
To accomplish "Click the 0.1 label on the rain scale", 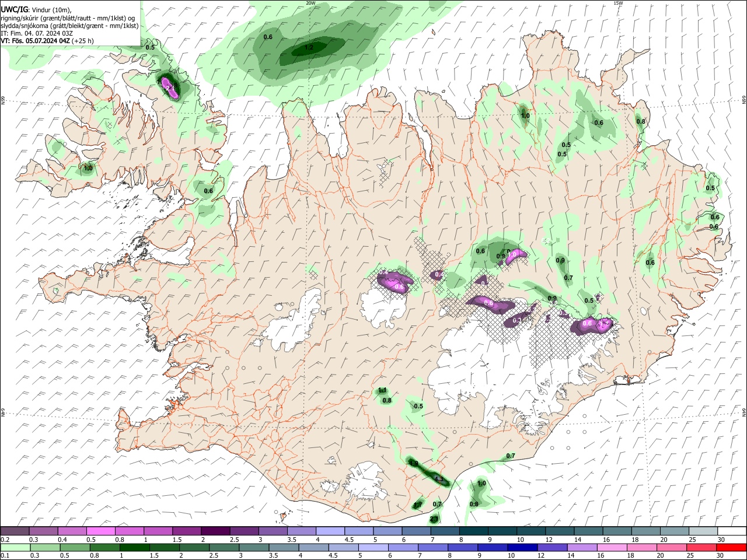I will (5, 555).
